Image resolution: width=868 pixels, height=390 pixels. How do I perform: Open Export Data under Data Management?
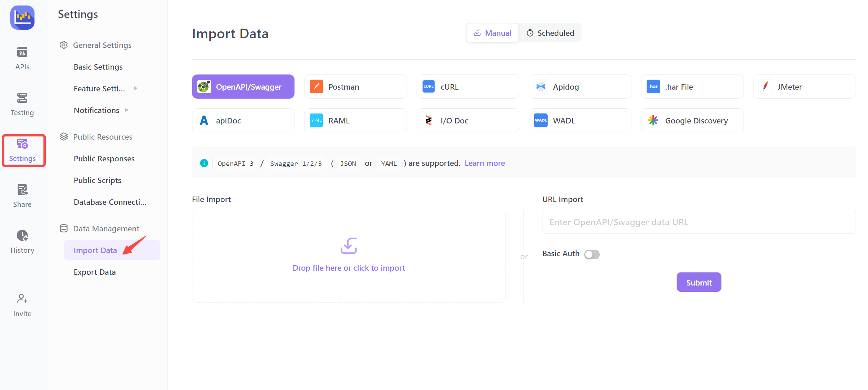point(94,272)
